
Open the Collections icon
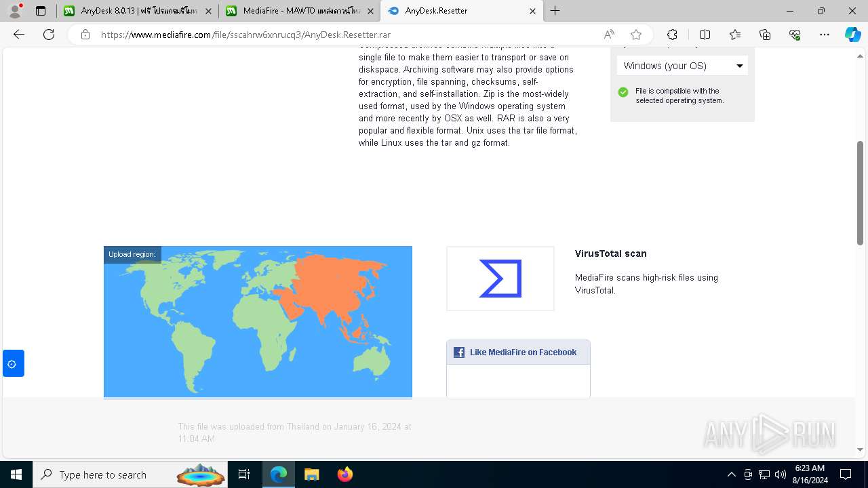coord(765,35)
